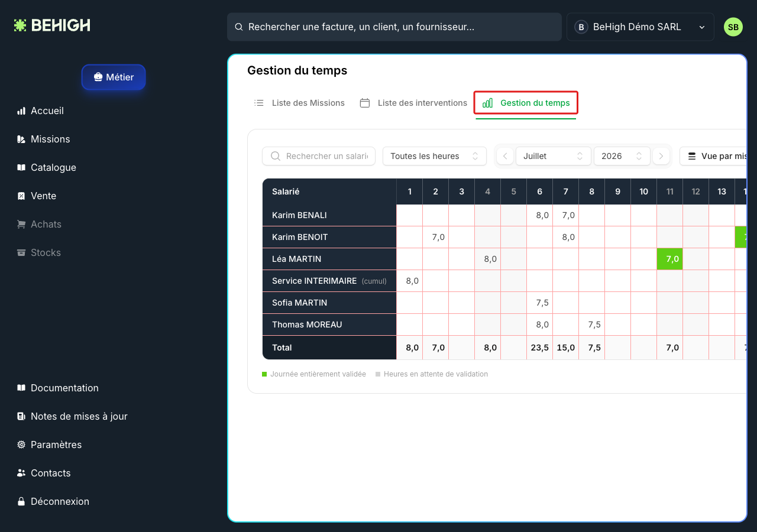
Task: Open the Missions sidebar icon
Action: point(21,139)
